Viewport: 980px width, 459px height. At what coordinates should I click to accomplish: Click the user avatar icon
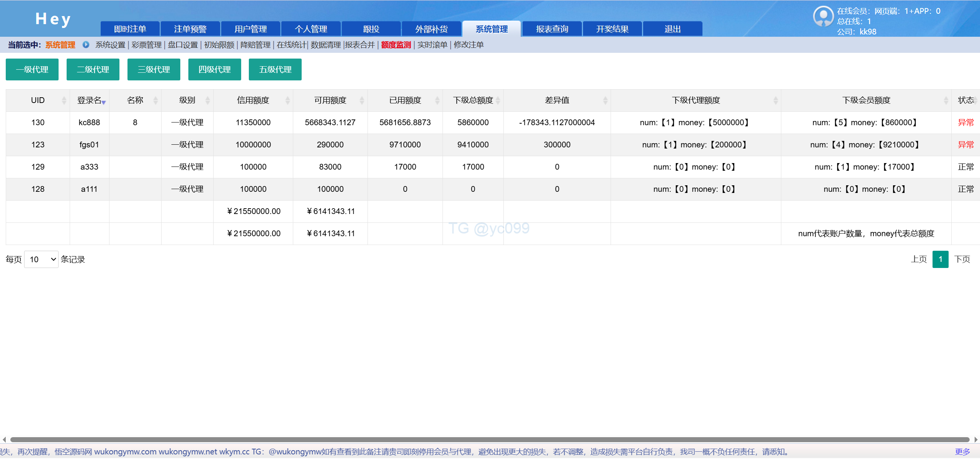[823, 16]
